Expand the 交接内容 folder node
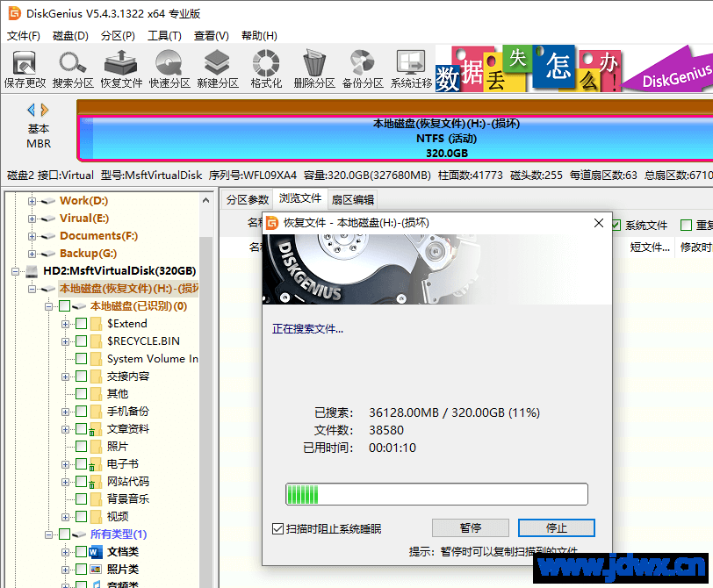713x588 pixels. [66, 376]
